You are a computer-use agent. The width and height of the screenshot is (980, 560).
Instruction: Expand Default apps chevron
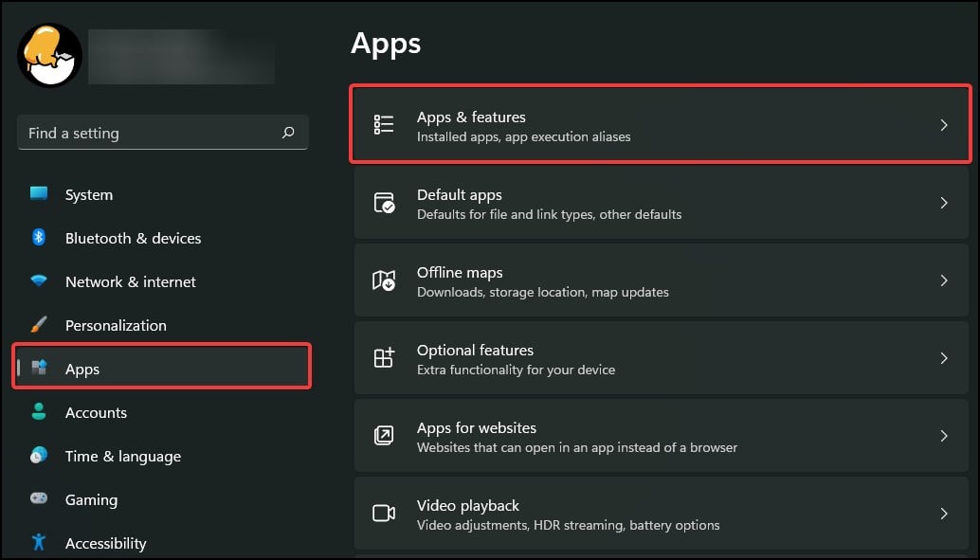pyautogui.click(x=944, y=203)
